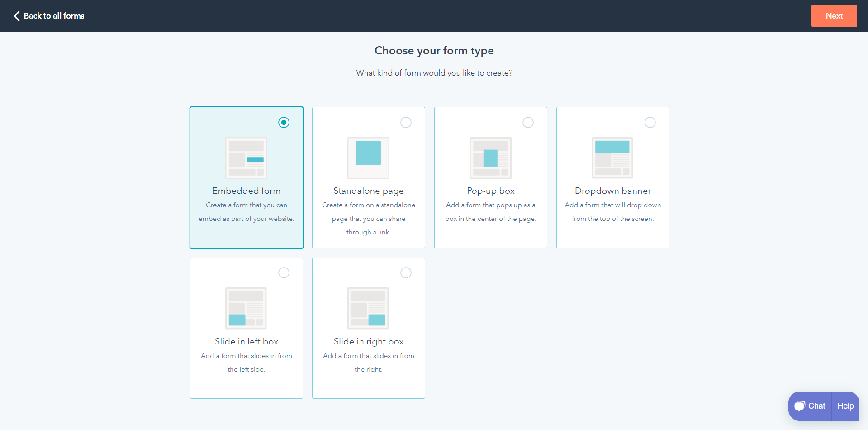The width and height of the screenshot is (868, 430).
Task: Click the Dropdown banner layout icon
Action: pyautogui.click(x=612, y=158)
